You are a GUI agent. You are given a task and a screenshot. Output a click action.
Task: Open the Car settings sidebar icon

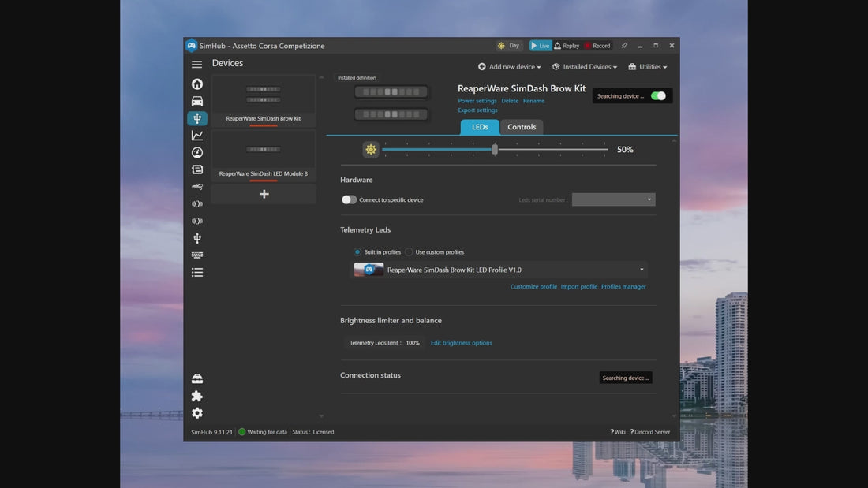197,101
